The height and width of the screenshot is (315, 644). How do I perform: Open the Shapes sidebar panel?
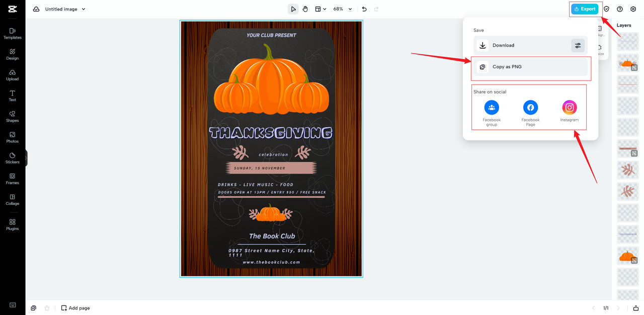coord(13,117)
